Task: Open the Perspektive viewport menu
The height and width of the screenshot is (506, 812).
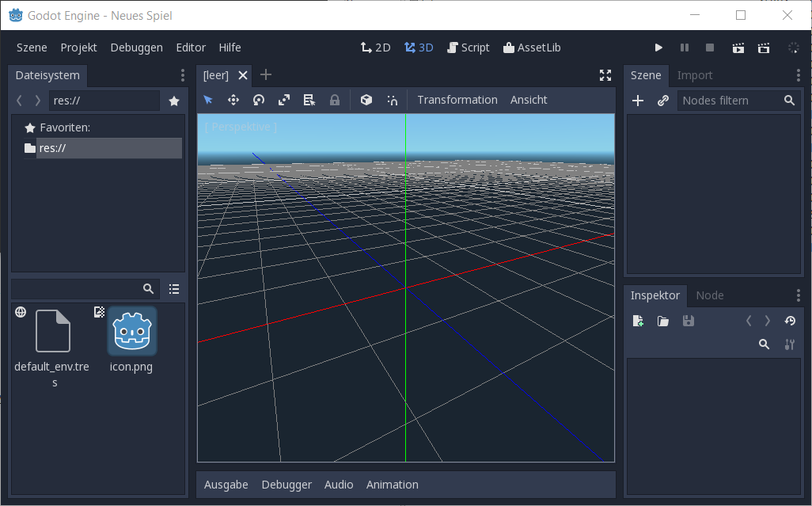Action: pyautogui.click(x=241, y=127)
